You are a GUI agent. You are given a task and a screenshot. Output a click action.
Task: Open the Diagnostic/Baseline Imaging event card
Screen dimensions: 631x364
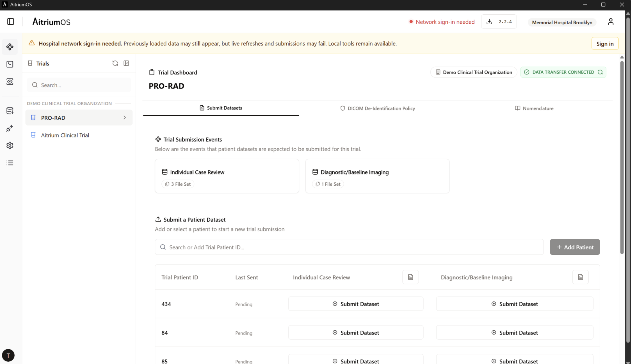click(377, 176)
